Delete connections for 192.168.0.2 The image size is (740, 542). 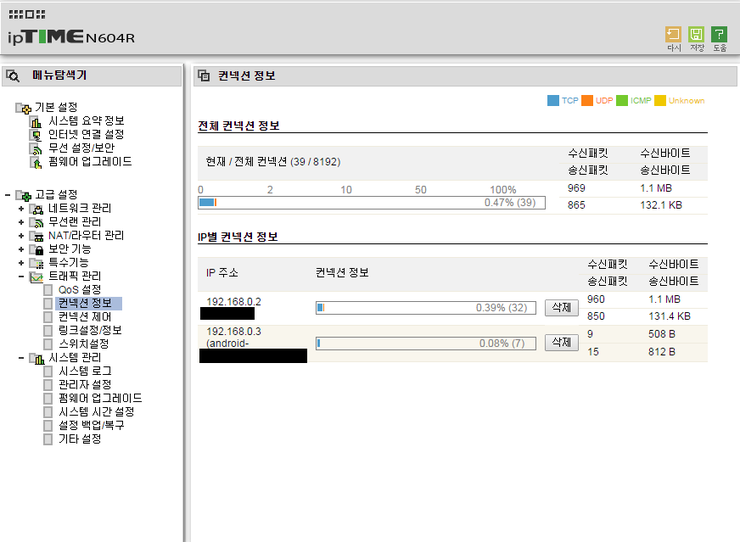pyautogui.click(x=562, y=308)
